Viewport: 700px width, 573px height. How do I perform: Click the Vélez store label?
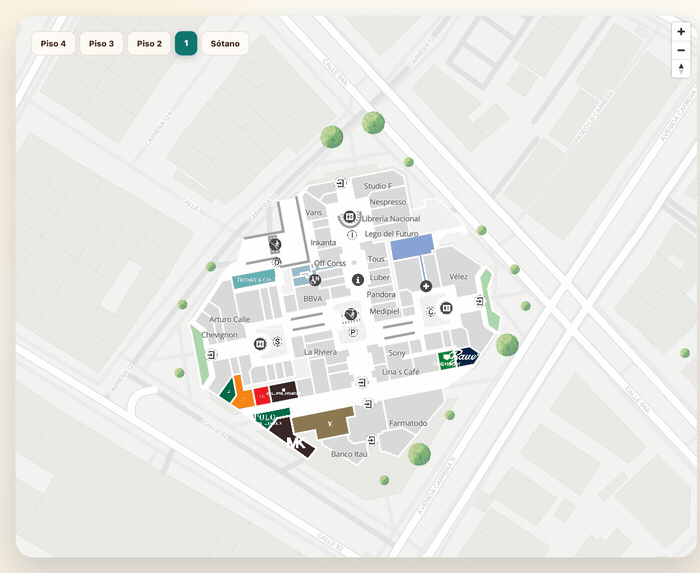(x=458, y=277)
